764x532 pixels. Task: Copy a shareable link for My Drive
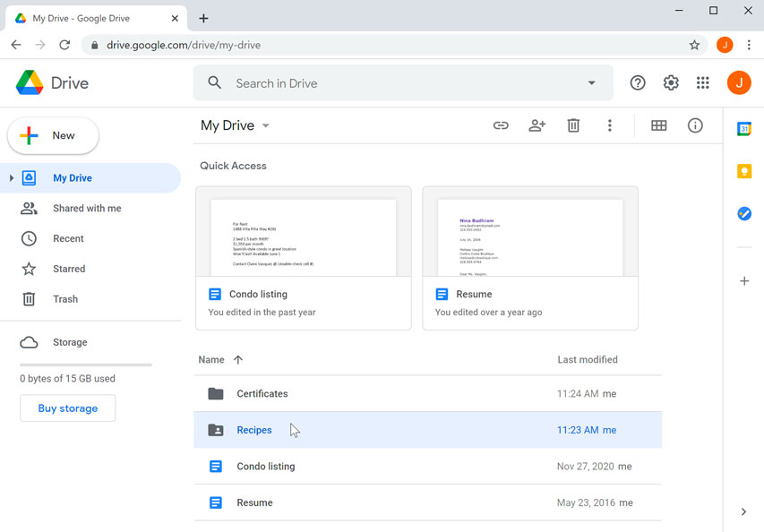coord(501,125)
